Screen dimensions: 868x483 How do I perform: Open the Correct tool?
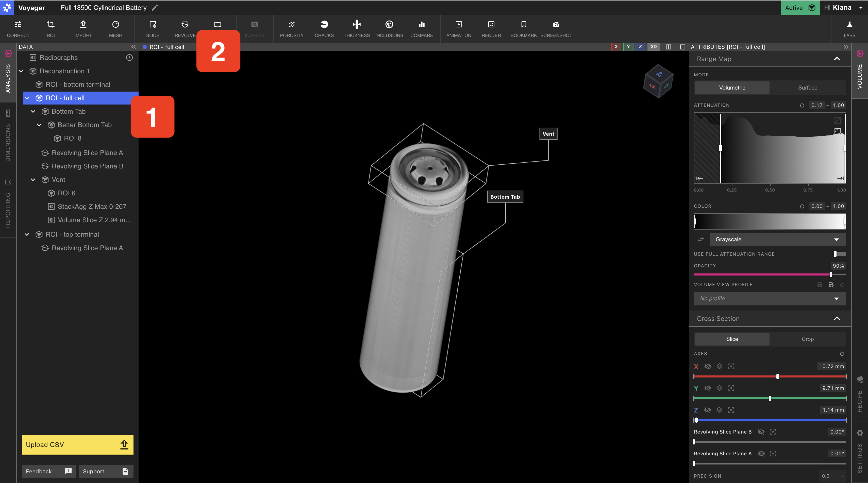18,29
